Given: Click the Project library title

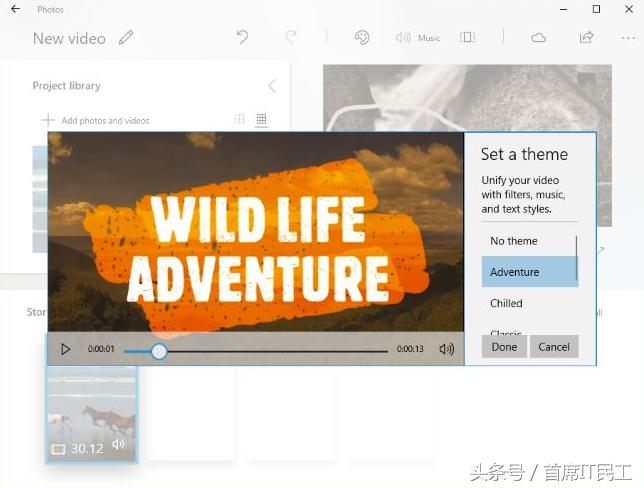Looking at the screenshot, I should [x=67, y=86].
